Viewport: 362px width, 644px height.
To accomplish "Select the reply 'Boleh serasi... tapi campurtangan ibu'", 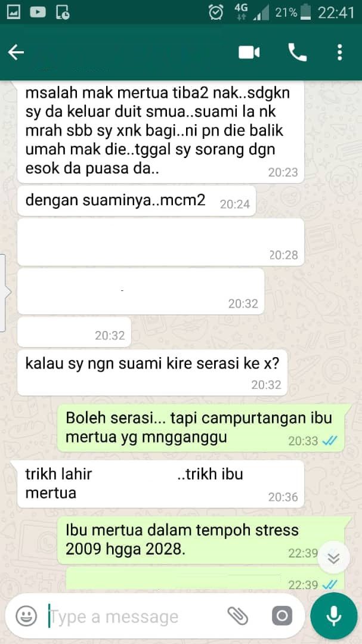I will (x=200, y=428).
